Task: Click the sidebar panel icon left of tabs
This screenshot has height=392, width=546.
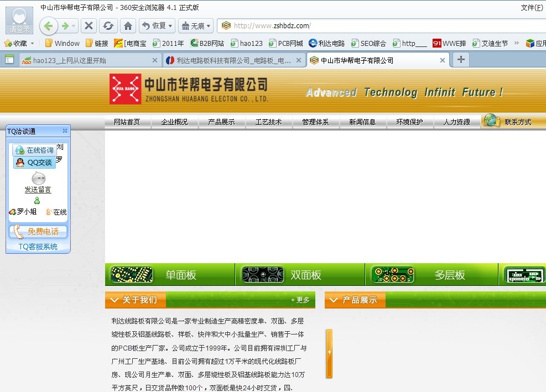Action: click(9, 60)
